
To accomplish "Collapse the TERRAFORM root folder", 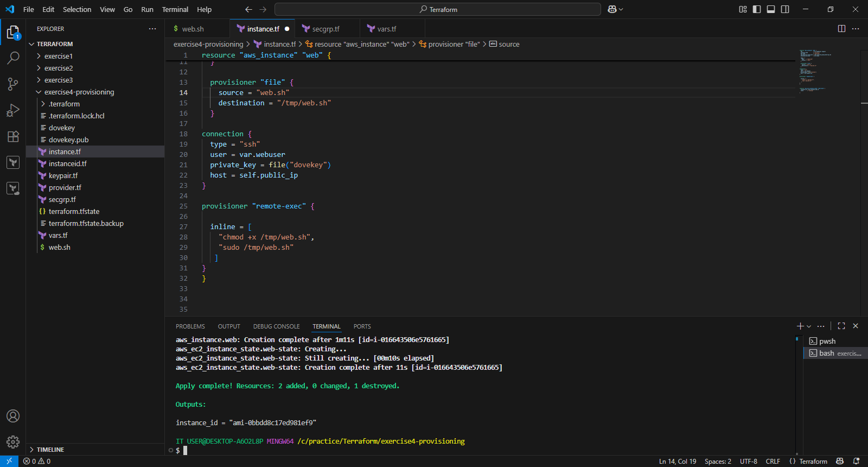I will pos(31,44).
